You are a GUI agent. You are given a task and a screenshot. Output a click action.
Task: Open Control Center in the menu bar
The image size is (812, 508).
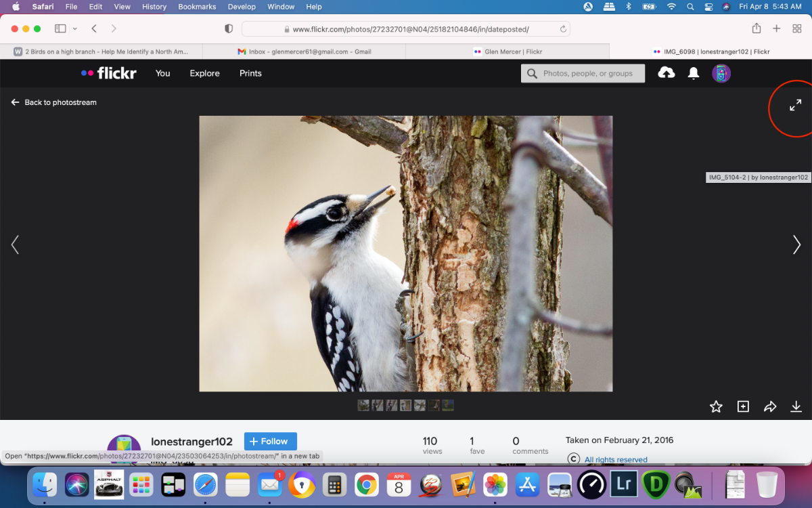[708, 7]
